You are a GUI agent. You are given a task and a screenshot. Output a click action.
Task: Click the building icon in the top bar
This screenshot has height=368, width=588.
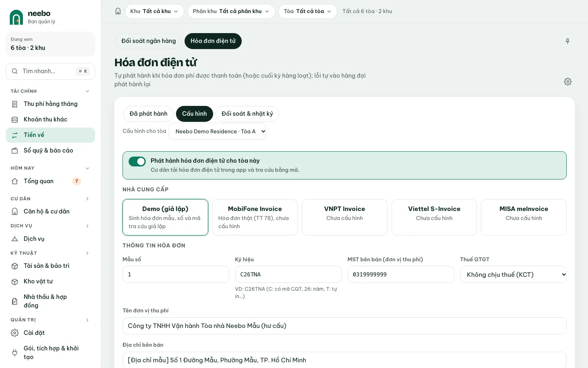[x=118, y=11]
